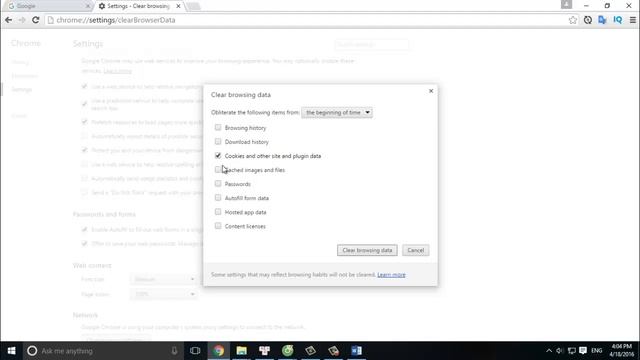Open the Google Translate extension icon
The height and width of the screenshot is (360, 640).
(x=602, y=20)
